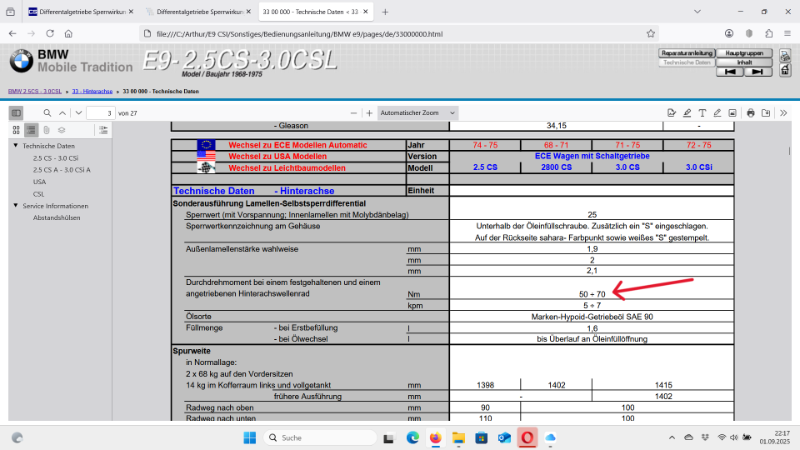This screenshot has height=450, width=800.
Task: Follow Wechsel zu USA Modellen link
Action: pos(278,156)
